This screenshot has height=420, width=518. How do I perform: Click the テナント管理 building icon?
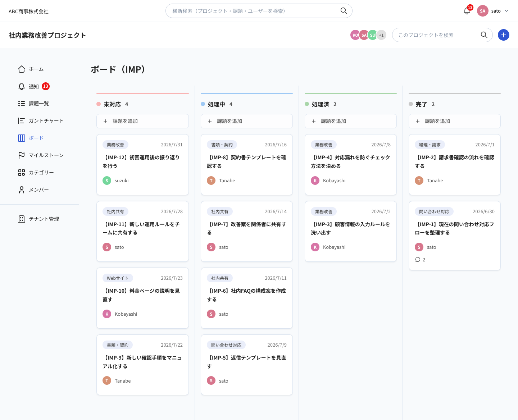click(x=22, y=219)
